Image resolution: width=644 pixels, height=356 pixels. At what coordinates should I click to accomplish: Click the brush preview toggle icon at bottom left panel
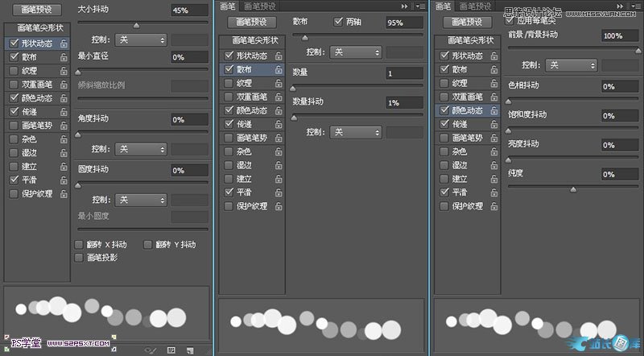pyautogui.click(x=151, y=350)
